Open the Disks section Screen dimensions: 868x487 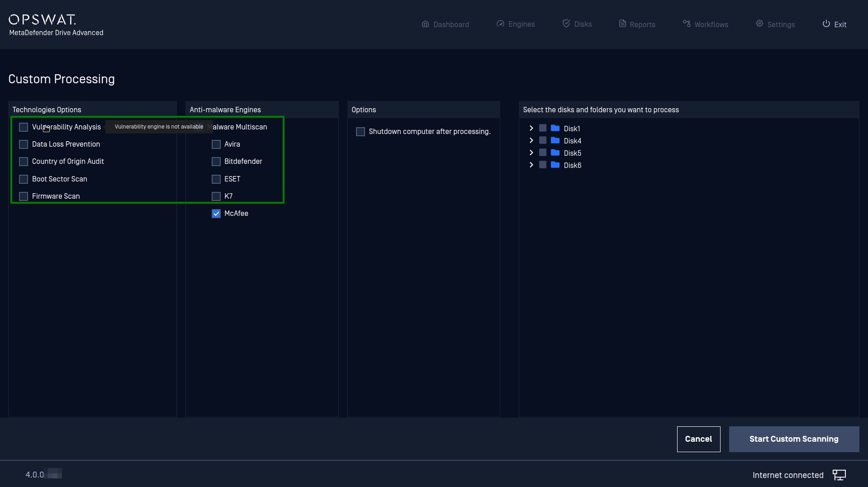click(577, 24)
